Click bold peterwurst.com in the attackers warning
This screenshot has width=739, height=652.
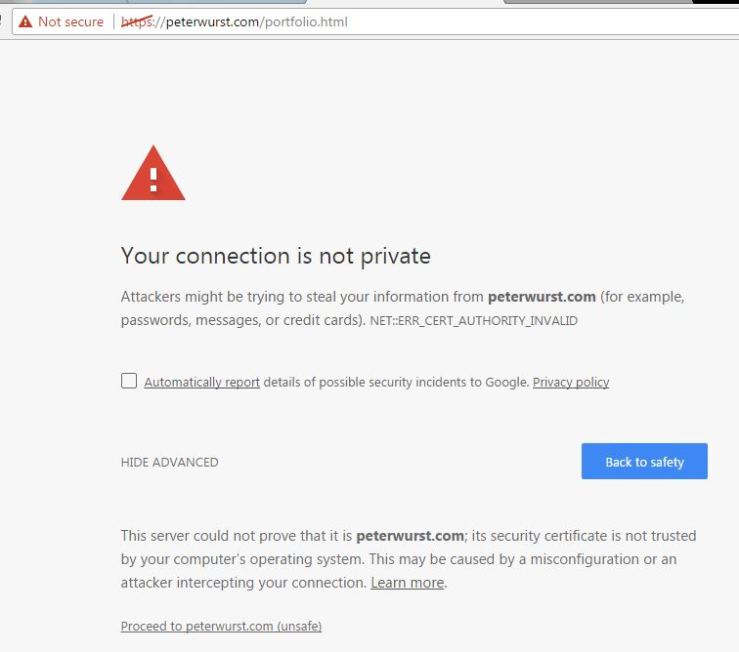coord(541,297)
